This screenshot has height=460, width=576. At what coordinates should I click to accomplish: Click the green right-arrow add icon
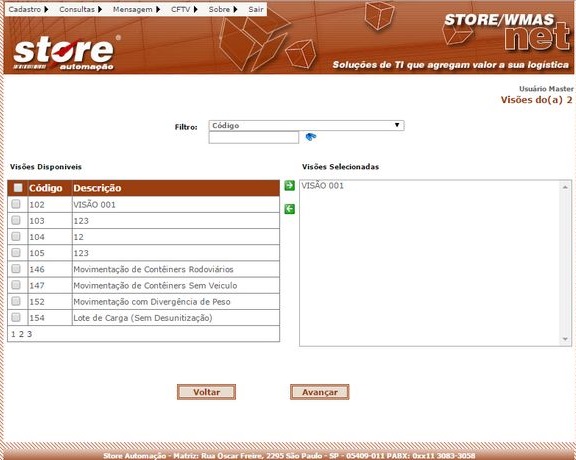(289, 185)
